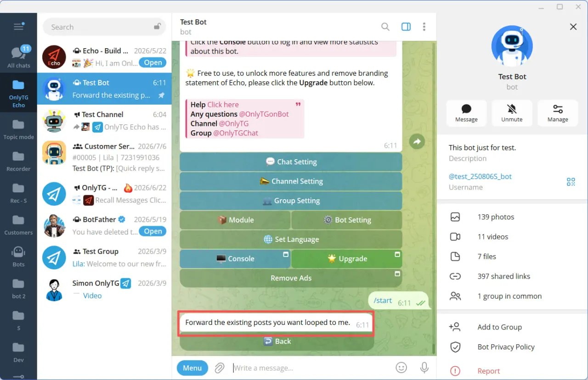Click the forward arrow beside the message
This screenshot has width=588, height=380.
point(417,142)
